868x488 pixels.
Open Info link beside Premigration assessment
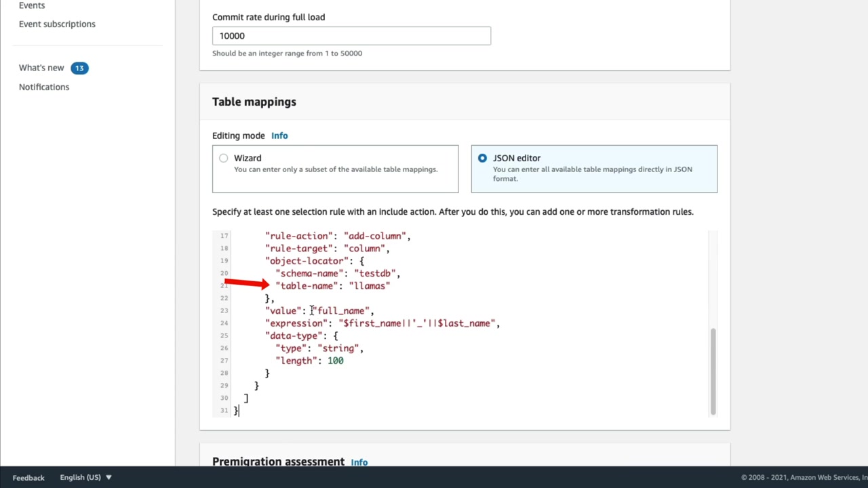point(359,462)
